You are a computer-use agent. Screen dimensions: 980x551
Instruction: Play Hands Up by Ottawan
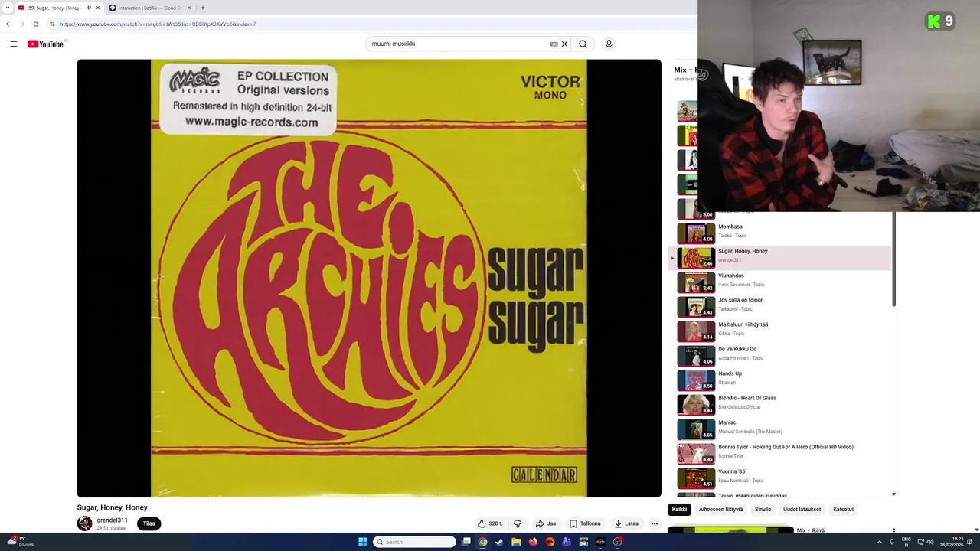pyautogui.click(x=781, y=380)
